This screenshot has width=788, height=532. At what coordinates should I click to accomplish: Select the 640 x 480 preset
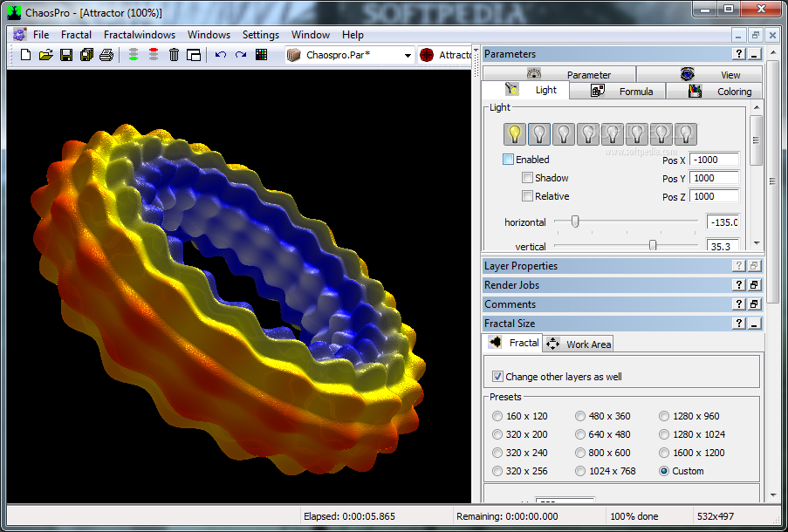(x=580, y=434)
